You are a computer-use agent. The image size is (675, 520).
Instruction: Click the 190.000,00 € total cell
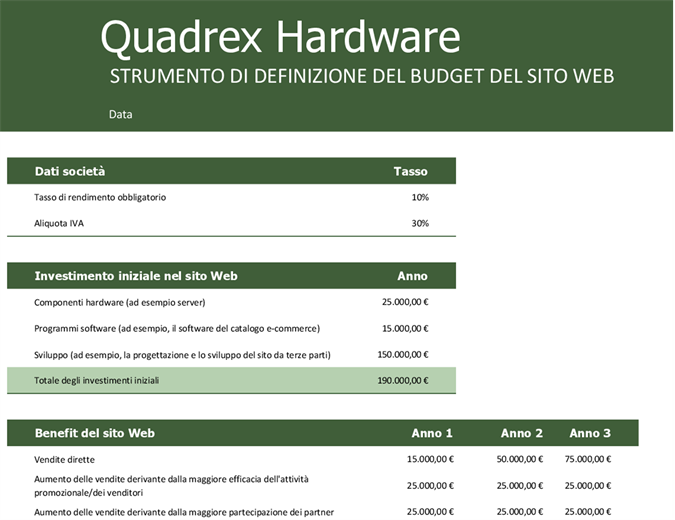pos(403,381)
